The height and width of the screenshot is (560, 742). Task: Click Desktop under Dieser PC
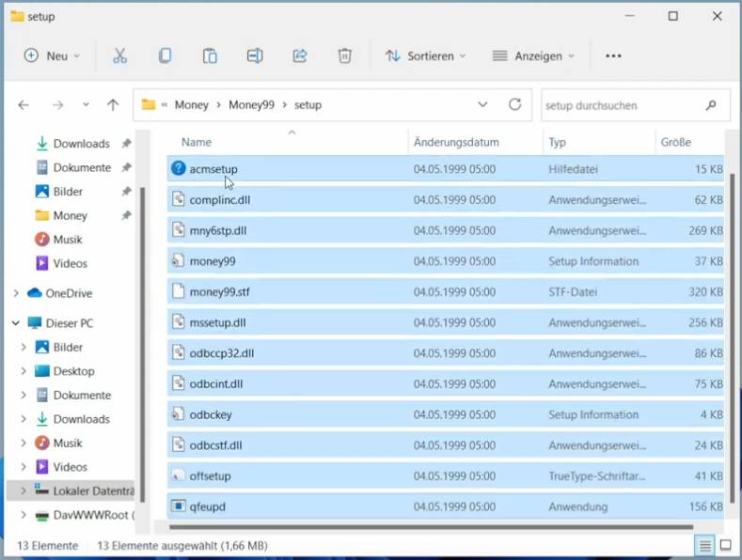(73, 371)
